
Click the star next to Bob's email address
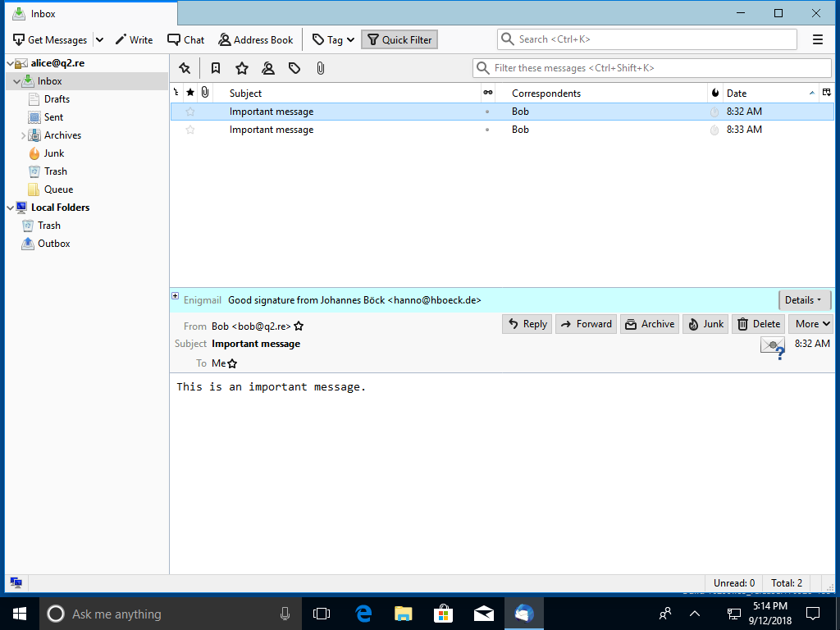click(299, 326)
